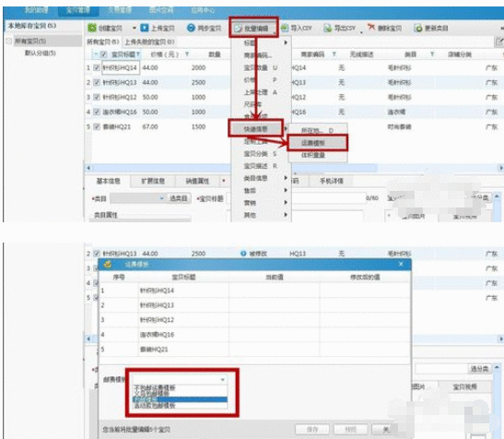Screen dimensions: 504x439
Task: Toggle HQ13 row checkbox above the dialog
Action: (97, 254)
